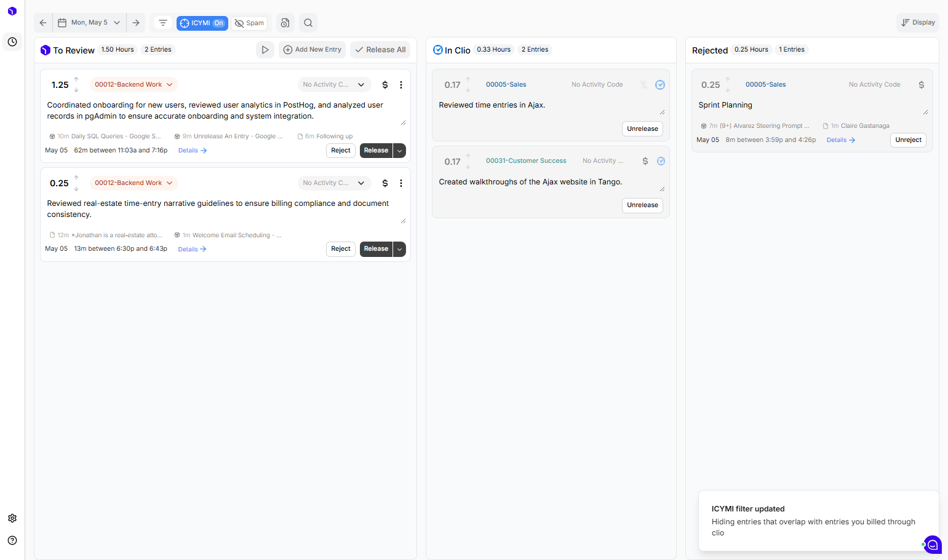The width and height of the screenshot is (948, 560).
Task: Open help question mark icon
Action: click(12, 540)
